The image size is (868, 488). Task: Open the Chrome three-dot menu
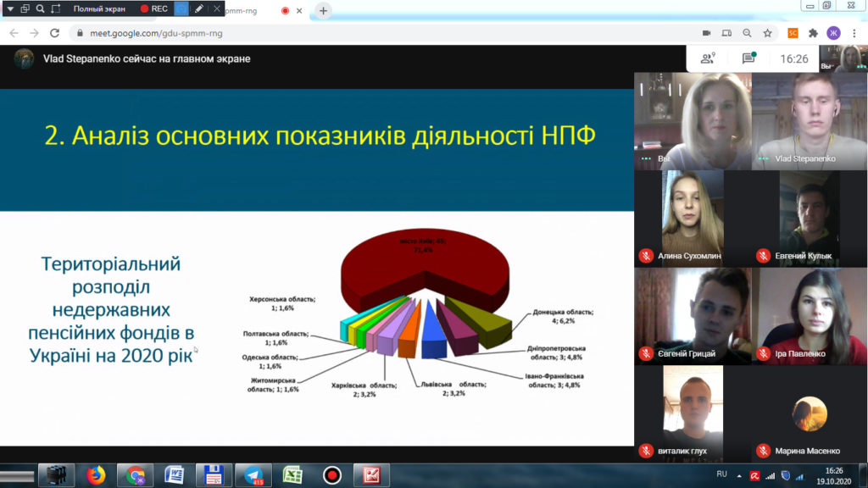coord(854,33)
